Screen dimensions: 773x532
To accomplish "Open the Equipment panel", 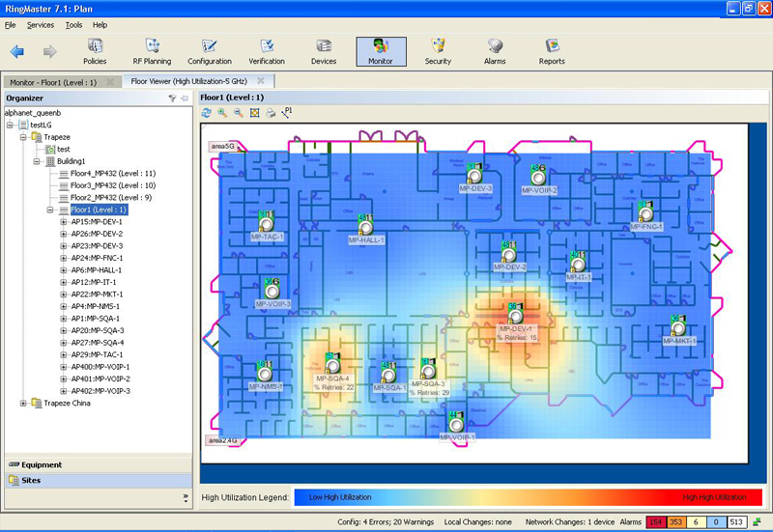I will (x=99, y=464).
